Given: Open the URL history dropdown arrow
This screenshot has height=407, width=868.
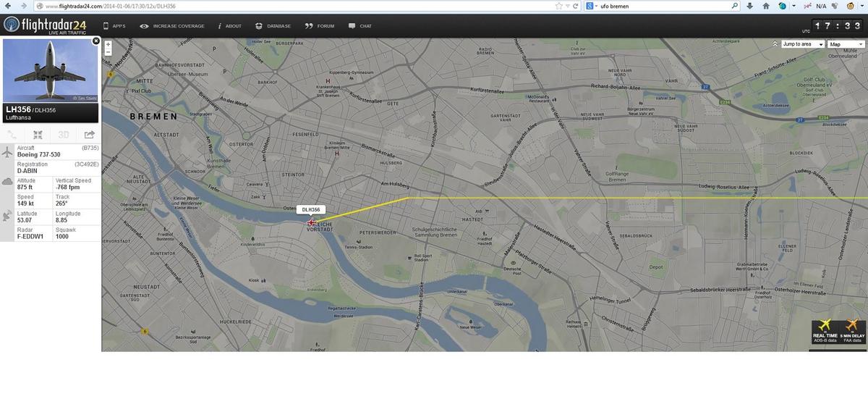Looking at the screenshot, I should 568,6.
